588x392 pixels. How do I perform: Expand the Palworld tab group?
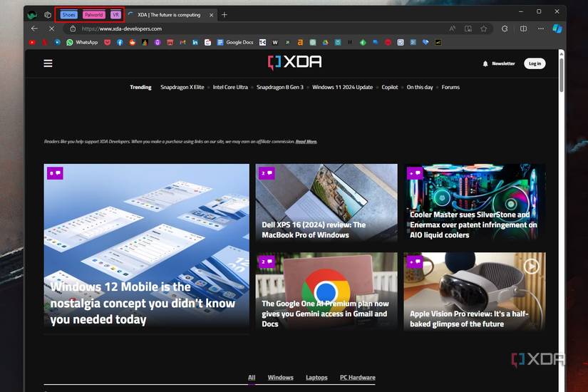coord(94,15)
